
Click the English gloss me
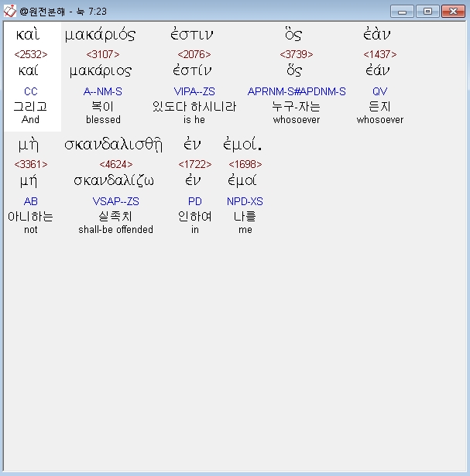245,230
